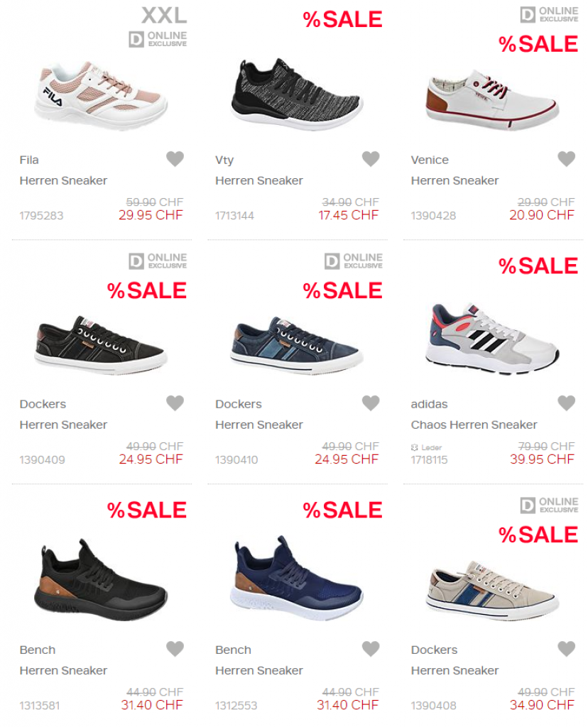Click heart on Bench sneaker 1313581
Viewport: 588px width, 727px height.
tap(175, 649)
